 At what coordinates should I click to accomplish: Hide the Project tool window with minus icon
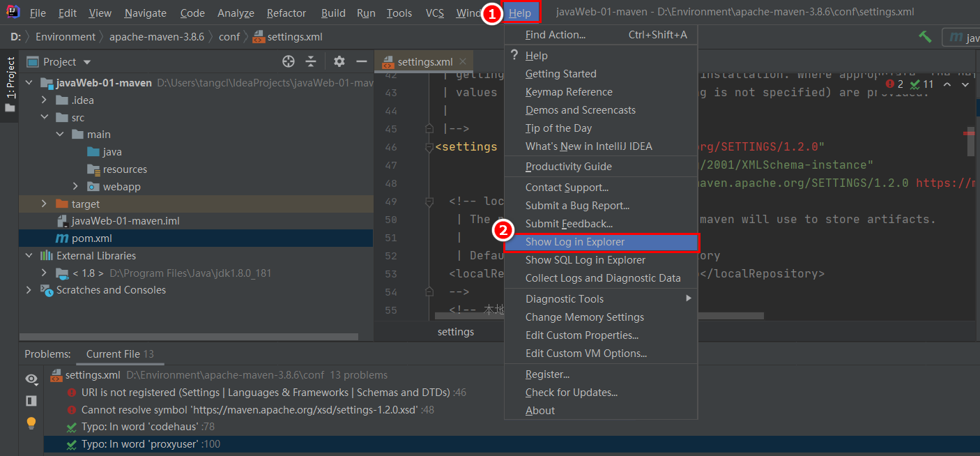(361, 61)
